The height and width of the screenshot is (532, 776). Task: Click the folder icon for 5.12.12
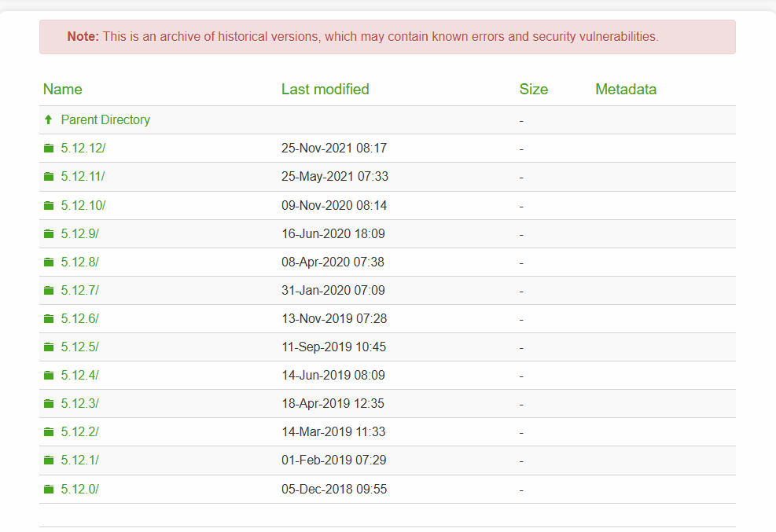click(x=49, y=149)
